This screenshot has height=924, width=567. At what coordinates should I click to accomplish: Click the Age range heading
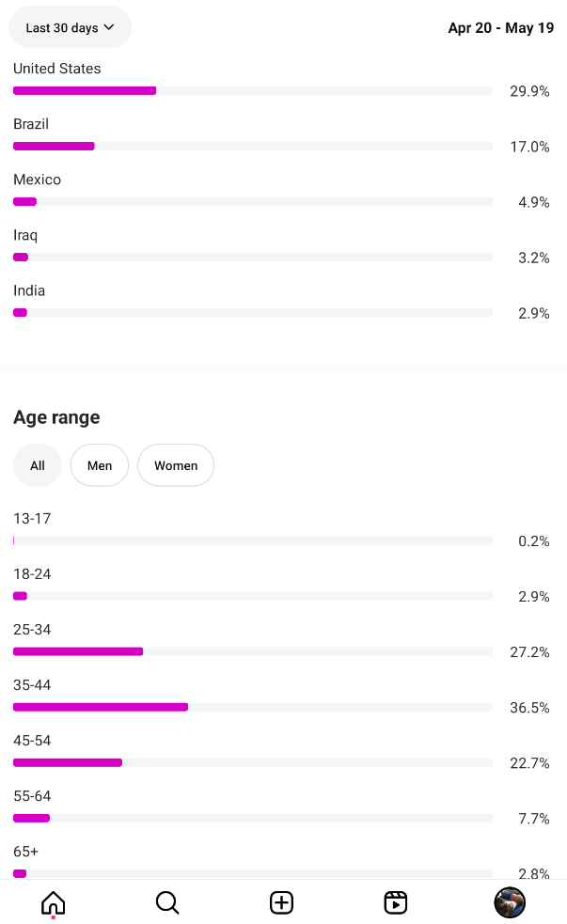56,417
